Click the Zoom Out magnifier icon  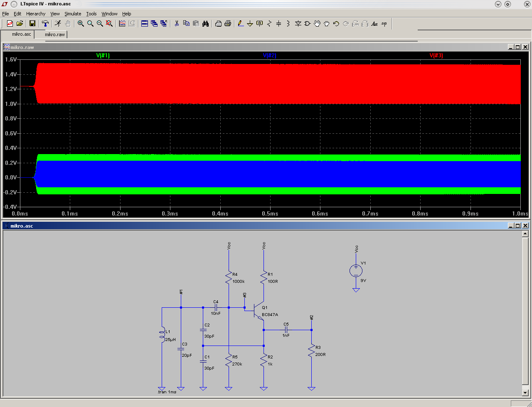[100, 24]
